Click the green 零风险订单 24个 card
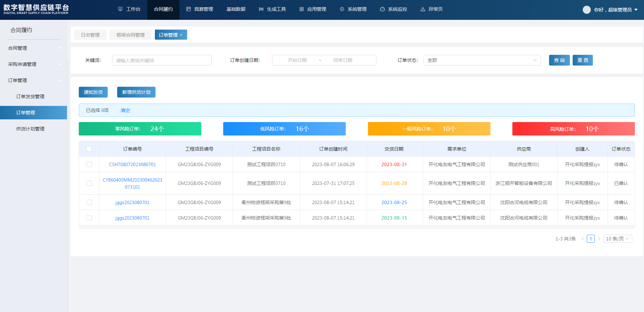 tap(140, 129)
